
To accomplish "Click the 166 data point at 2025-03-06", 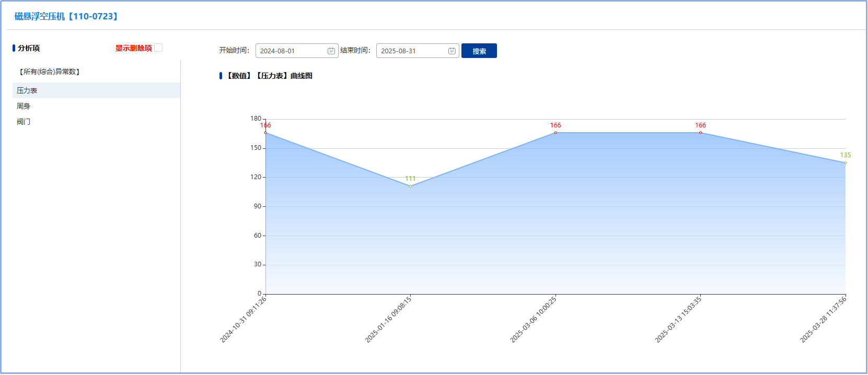I will (555, 133).
